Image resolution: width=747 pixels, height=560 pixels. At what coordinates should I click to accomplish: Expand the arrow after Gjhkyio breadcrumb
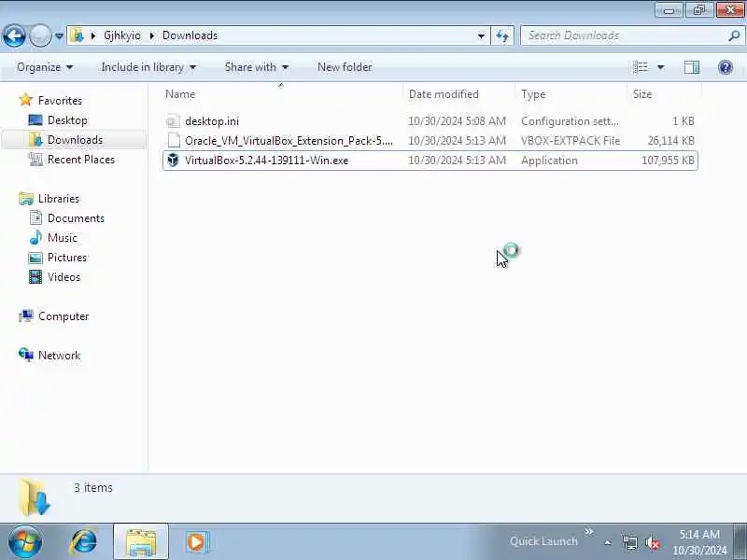pos(152,35)
